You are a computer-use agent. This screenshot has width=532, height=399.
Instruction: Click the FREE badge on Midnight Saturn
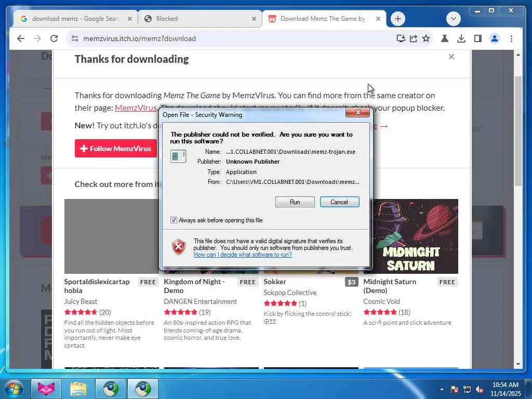tap(447, 282)
